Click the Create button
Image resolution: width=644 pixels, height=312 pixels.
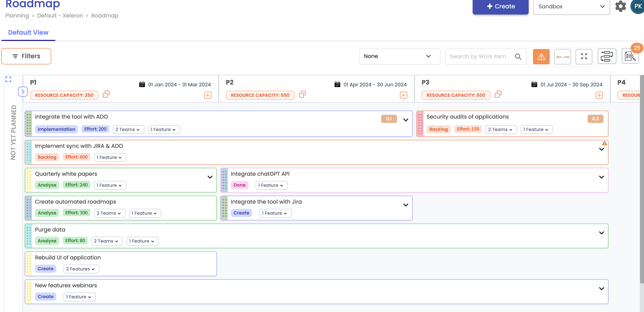[500, 7]
